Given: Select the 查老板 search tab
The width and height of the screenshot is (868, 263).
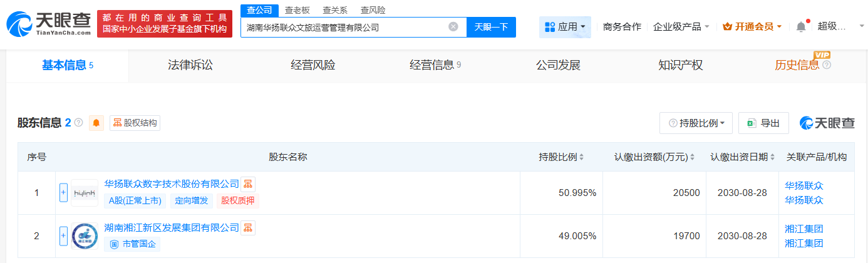Looking at the screenshot, I should coord(297,10).
